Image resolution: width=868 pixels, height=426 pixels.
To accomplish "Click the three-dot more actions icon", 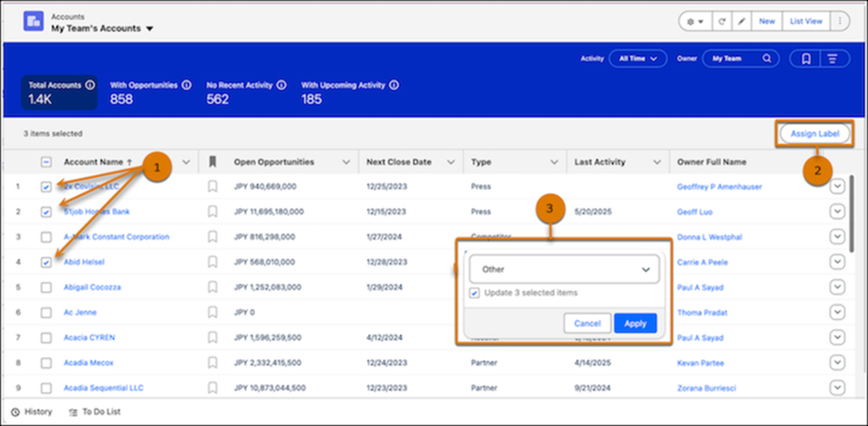I will tap(839, 20).
